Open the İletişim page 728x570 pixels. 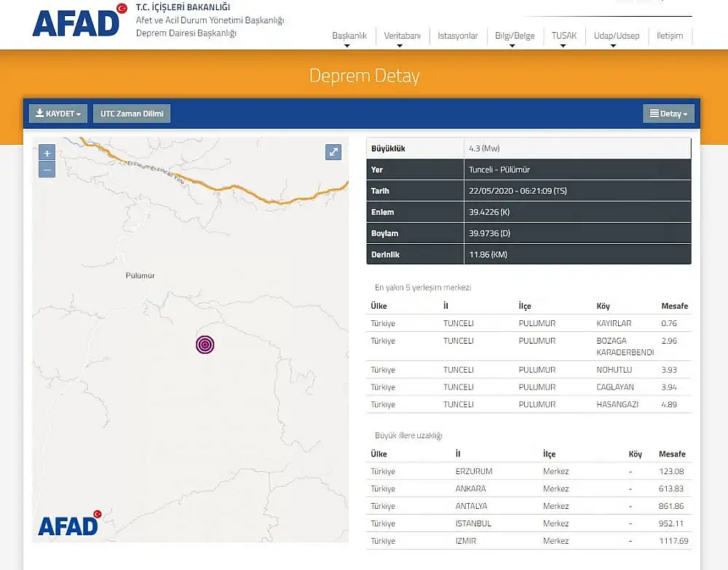[x=670, y=36]
